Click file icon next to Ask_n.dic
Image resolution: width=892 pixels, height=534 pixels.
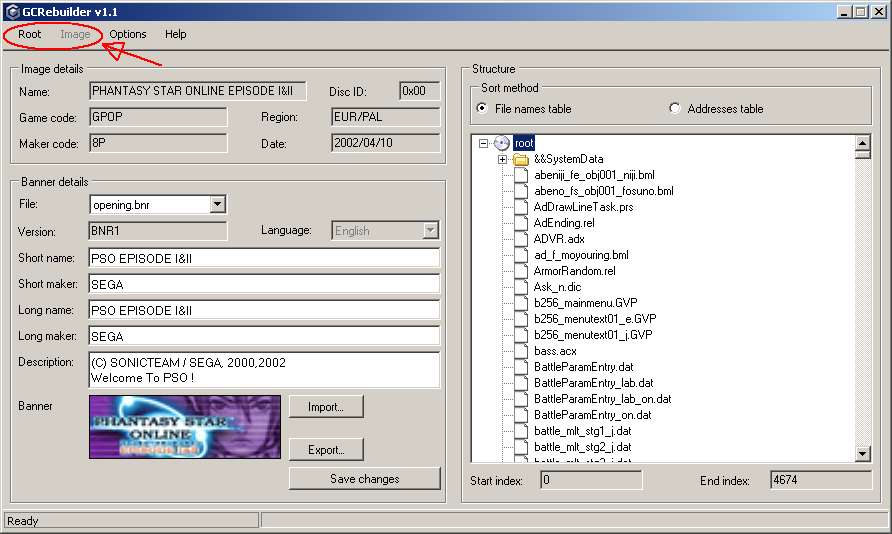[520, 287]
